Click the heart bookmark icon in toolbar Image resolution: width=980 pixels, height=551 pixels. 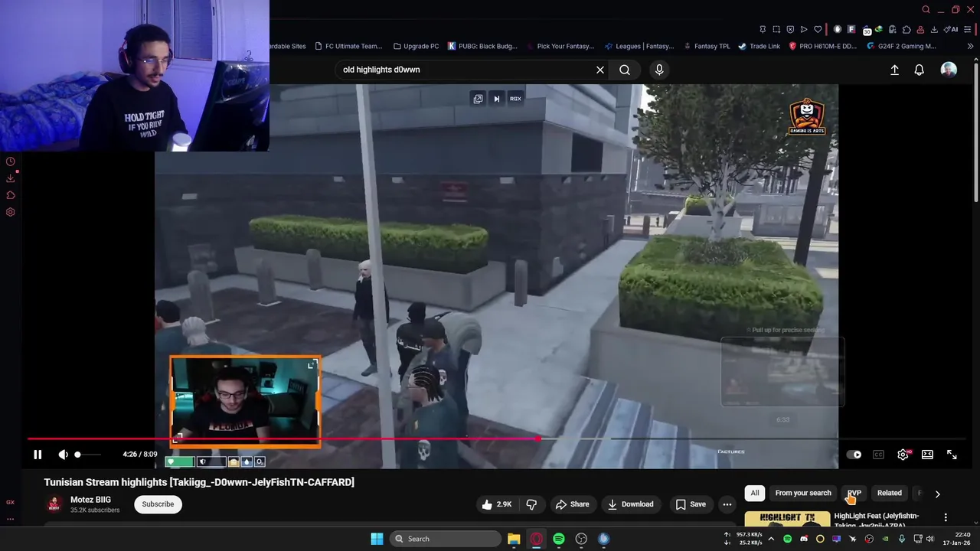tap(818, 29)
